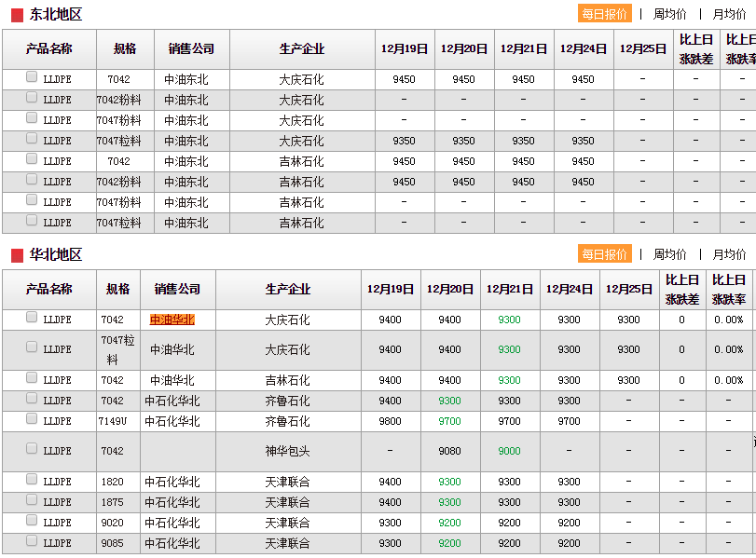Tick the 华北地区 大庆石化 7047粒料 checkbox

32,347
